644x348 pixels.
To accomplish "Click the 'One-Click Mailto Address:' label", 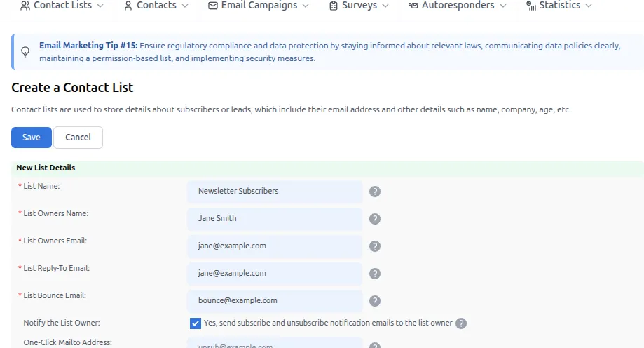I will pos(67,342).
